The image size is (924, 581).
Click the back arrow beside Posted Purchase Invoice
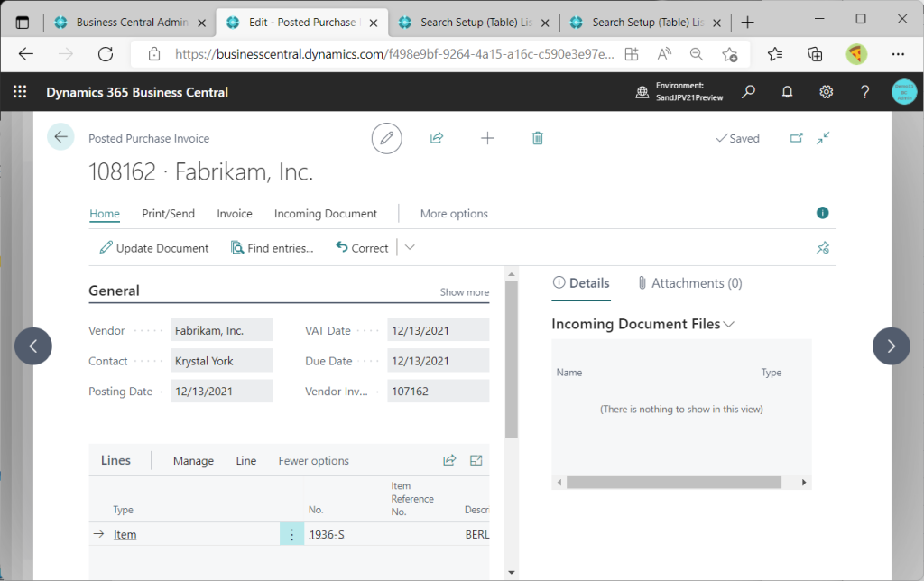point(60,137)
